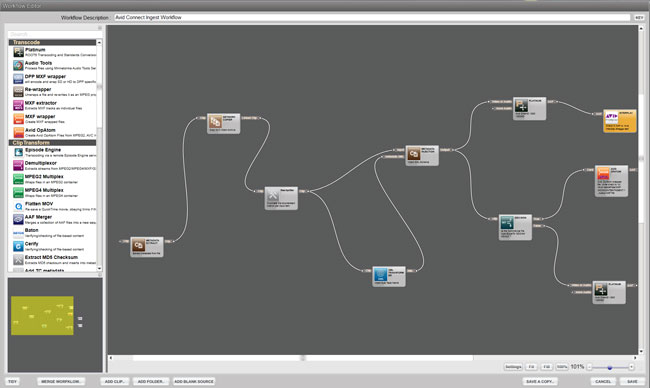The height and width of the screenshot is (388, 650).
Task: Click the zoom slider handle
Action: [610, 367]
